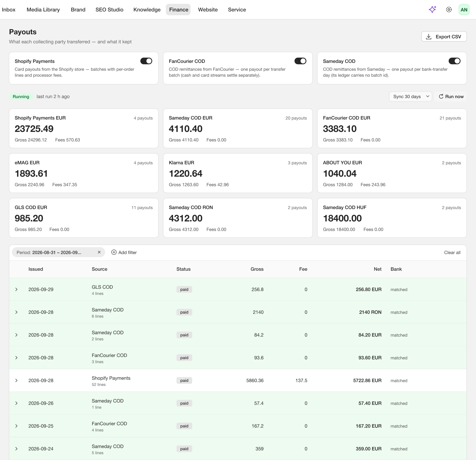This screenshot has width=476, height=460.
Task: Expand the 2026-09-25 FanCourier COD row
Action: tap(16, 426)
